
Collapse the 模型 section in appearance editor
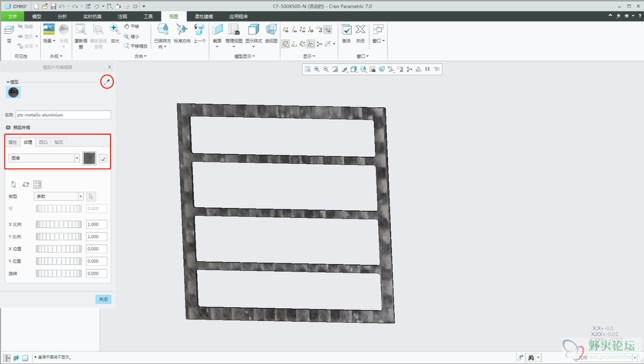[x=8, y=82]
